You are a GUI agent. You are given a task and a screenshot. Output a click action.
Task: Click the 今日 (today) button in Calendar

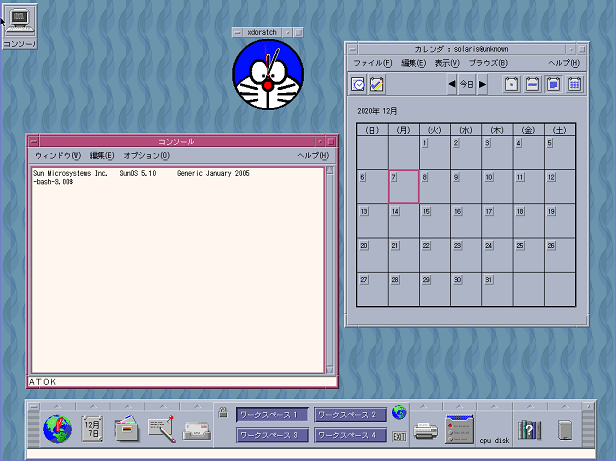tap(467, 84)
